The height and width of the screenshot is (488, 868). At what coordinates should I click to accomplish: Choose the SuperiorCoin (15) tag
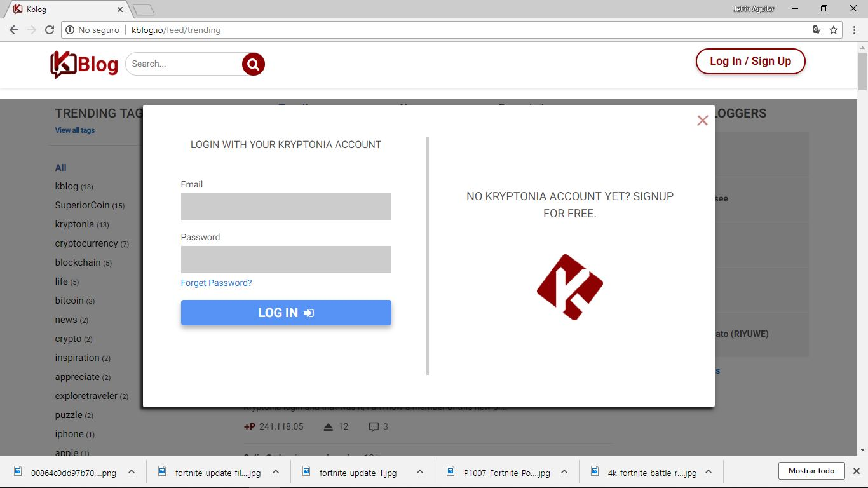(90, 206)
